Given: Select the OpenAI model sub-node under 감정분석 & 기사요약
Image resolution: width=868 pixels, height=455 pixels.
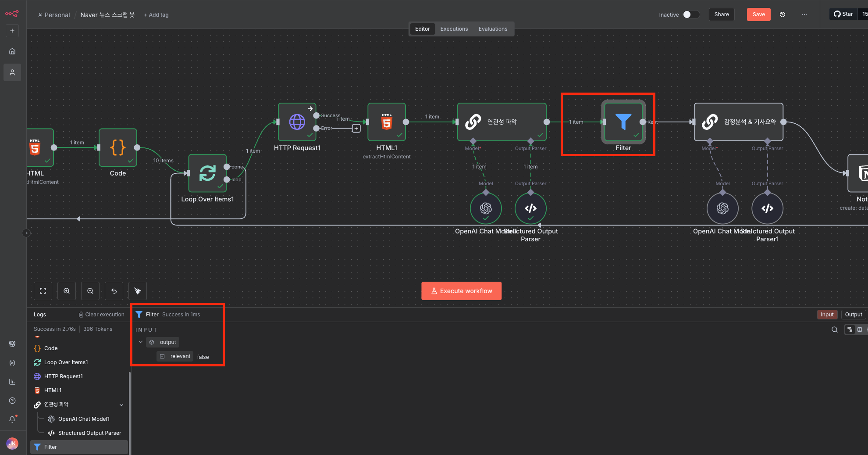Looking at the screenshot, I should pos(723,208).
